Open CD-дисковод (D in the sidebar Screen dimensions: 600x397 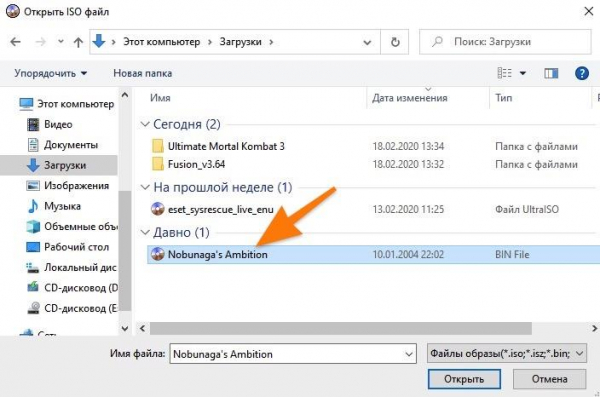(x=73, y=288)
